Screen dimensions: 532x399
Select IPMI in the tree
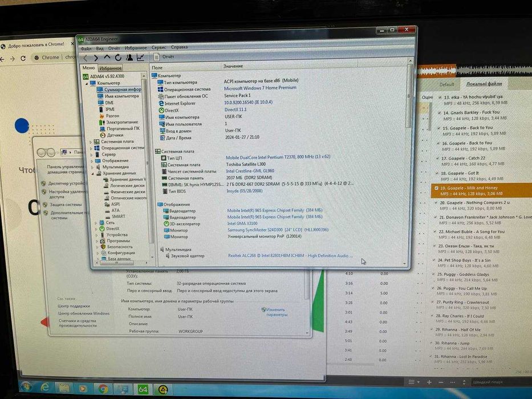click(107, 109)
